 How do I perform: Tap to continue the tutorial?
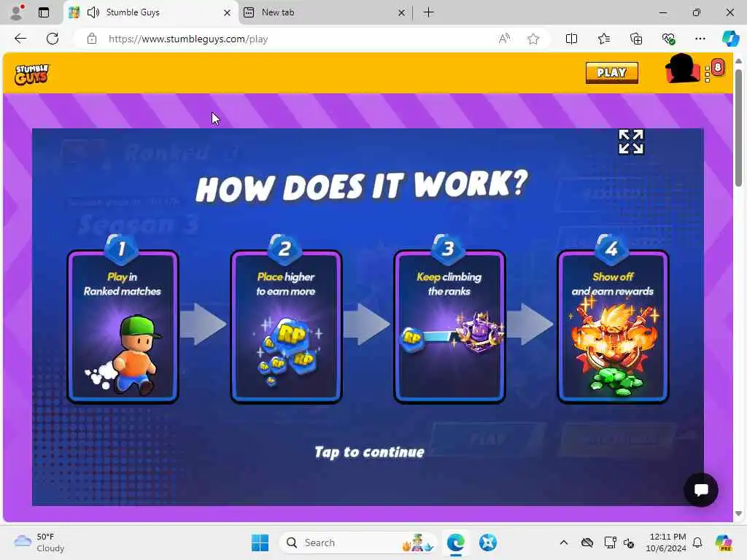pos(369,452)
